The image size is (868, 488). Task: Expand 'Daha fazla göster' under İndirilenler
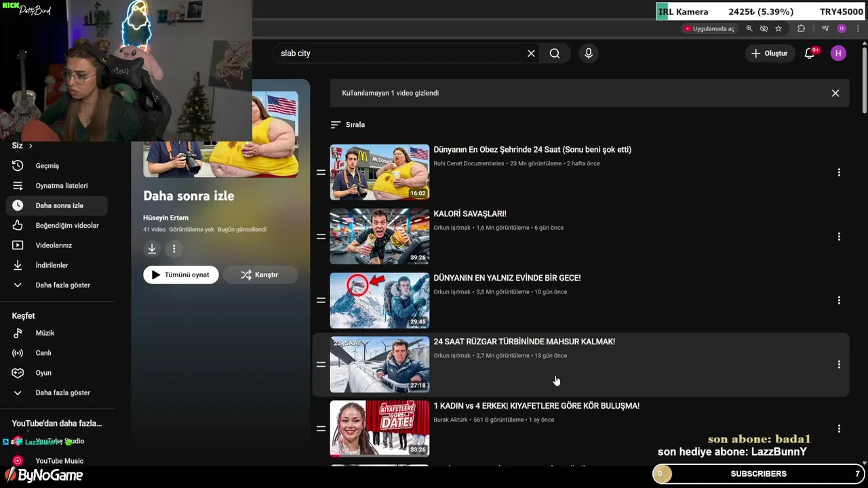click(x=57, y=285)
